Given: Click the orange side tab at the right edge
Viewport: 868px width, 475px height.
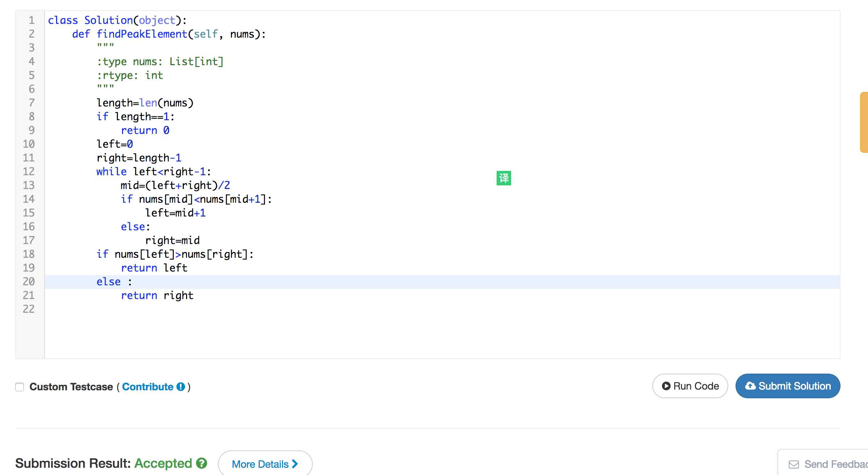Looking at the screenshot, I should tap(864, 122).
